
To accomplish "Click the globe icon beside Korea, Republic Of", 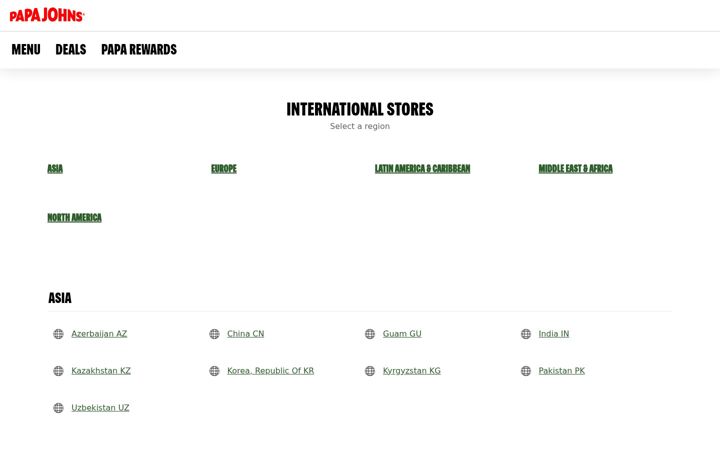I will pyautogui.click(x=214, y=371).
